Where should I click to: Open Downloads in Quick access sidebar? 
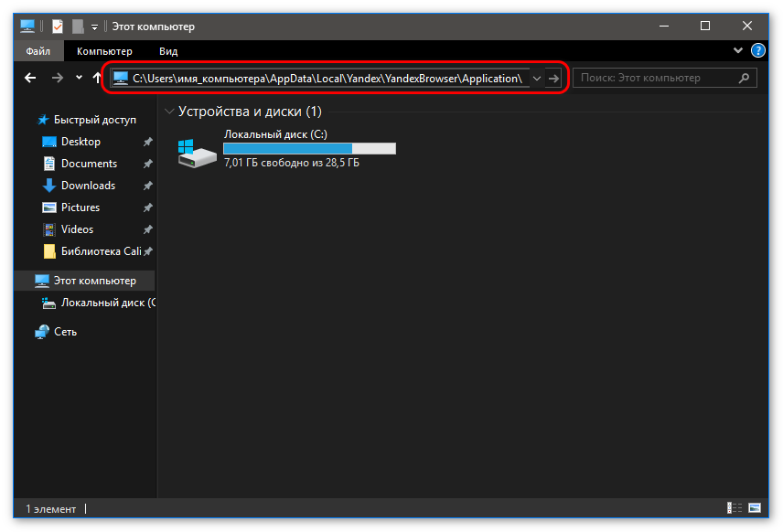88,186
